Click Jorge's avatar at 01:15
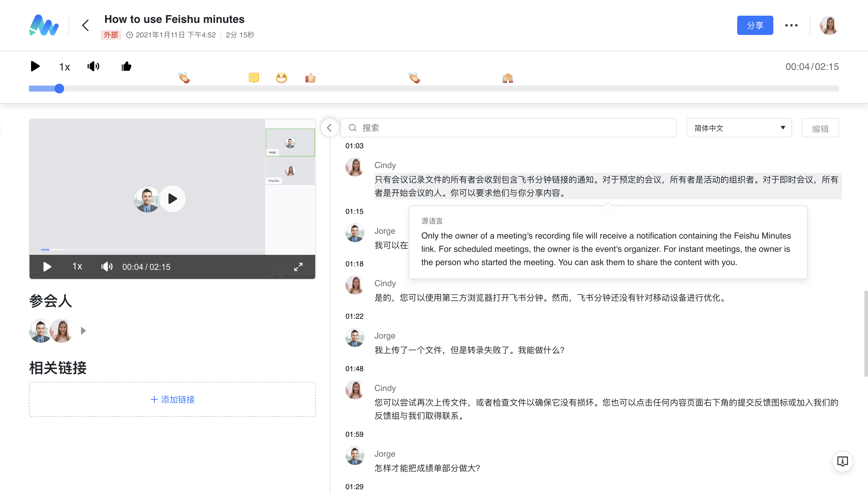This screenshot has width=868, height=494. tap(355, 233)
